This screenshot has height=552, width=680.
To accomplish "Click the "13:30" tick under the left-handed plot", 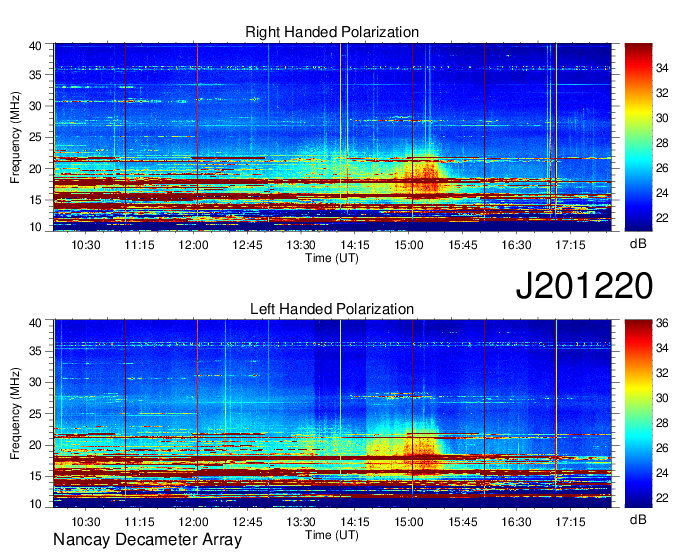I will point(301,522).
